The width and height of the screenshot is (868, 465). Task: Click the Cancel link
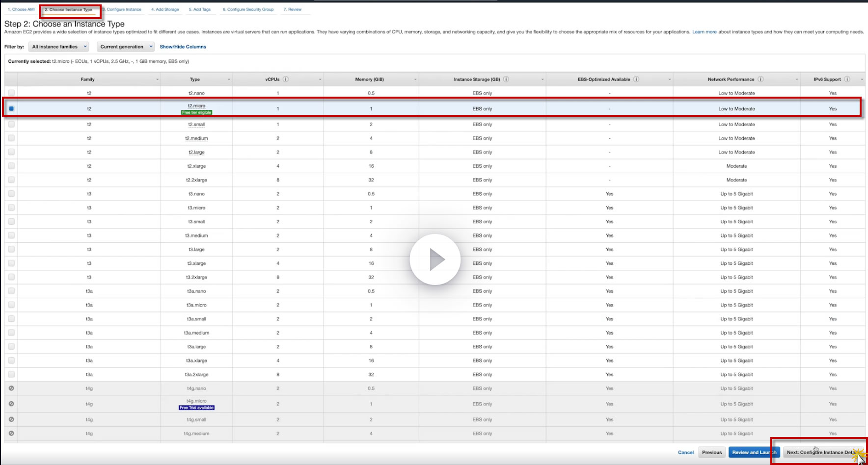[x=686, y=452]
